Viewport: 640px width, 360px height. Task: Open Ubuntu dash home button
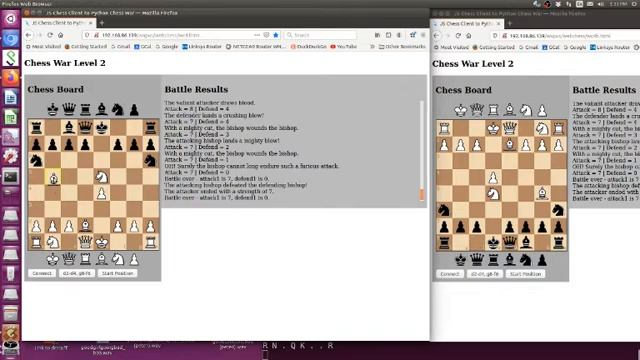tap(10, 18)
